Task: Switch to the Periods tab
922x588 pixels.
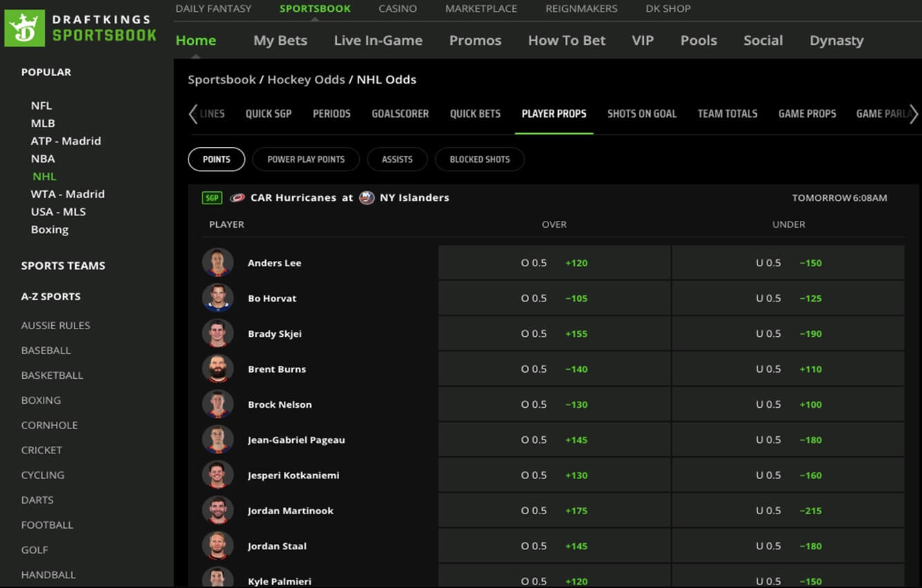Action: point(332,114)
